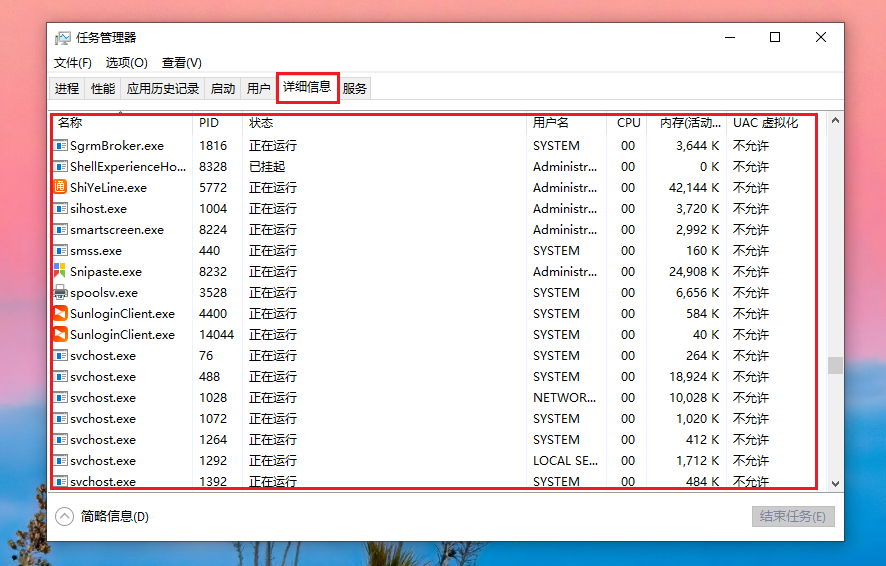Switch to the 服务 tab
886x566 pixels.
tap(354, 89)
